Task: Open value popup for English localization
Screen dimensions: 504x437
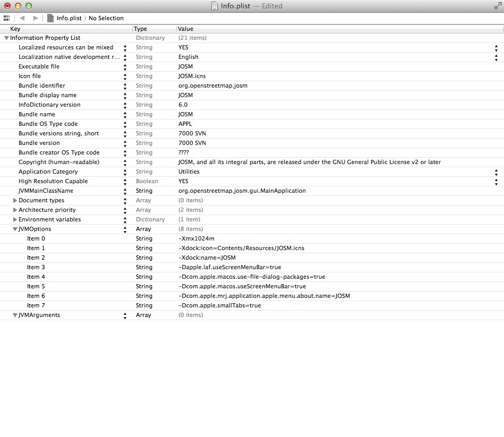Action: pyautogui.click(x=496, y=57)
